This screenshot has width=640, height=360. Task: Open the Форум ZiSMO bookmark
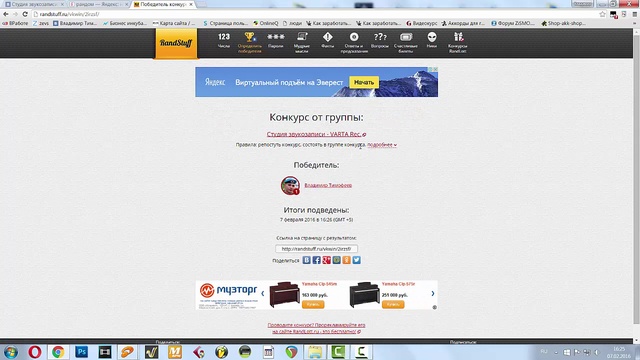(x=513, y=23)
